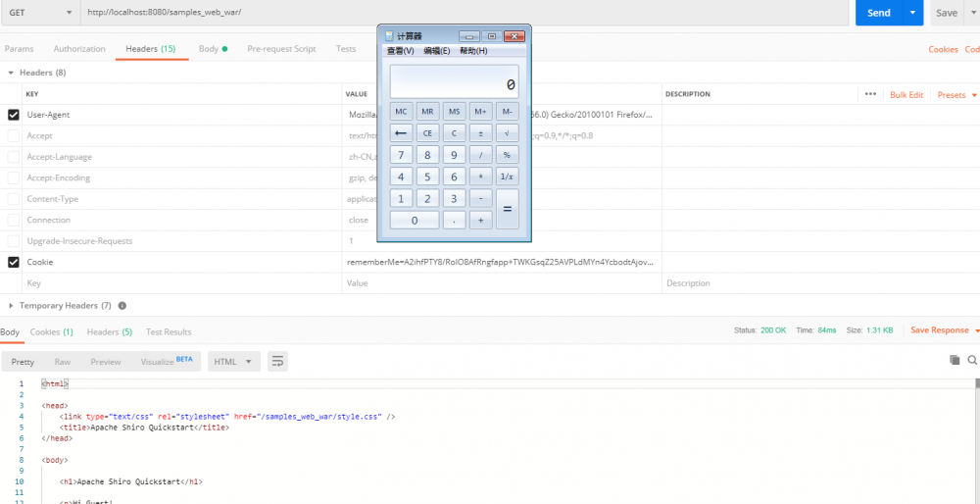This screenshot has height=504, width=980.
Task: Click the calculator equals button
Action: [x=507, y=209]
